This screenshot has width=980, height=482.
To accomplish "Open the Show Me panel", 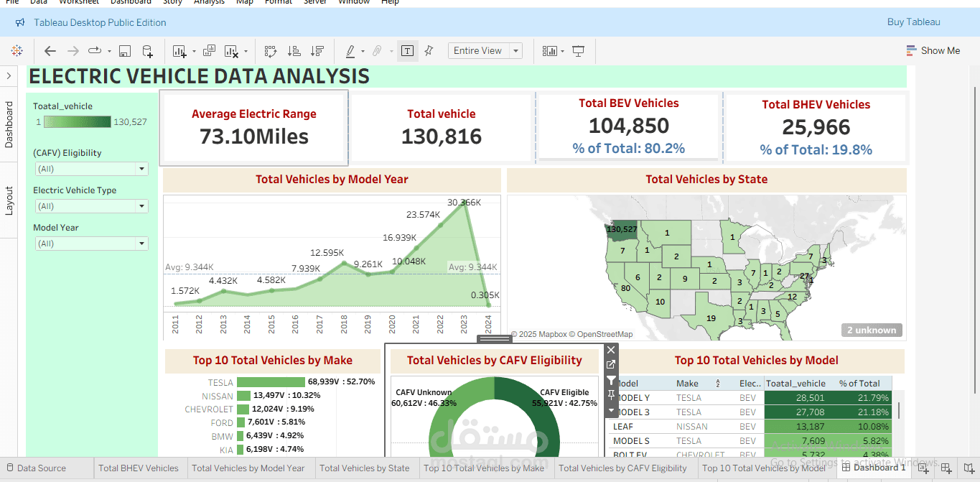I will [x=933, y=50].
